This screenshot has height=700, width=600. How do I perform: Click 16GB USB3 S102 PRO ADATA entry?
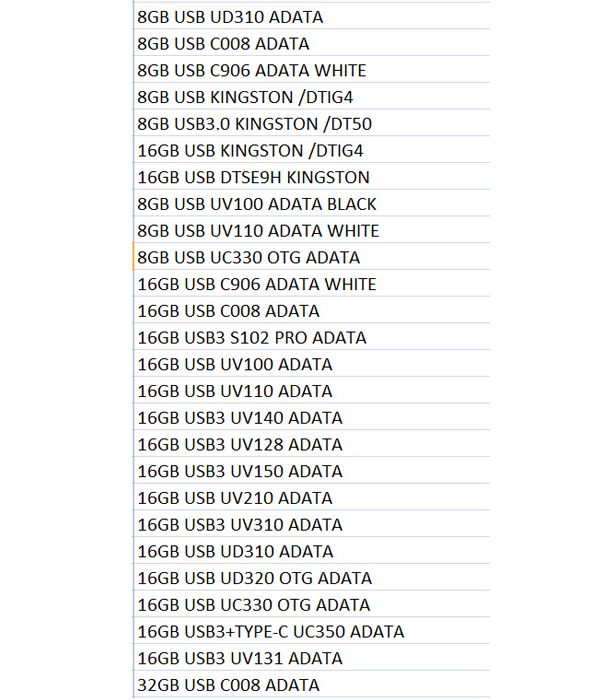pos(312,337)
